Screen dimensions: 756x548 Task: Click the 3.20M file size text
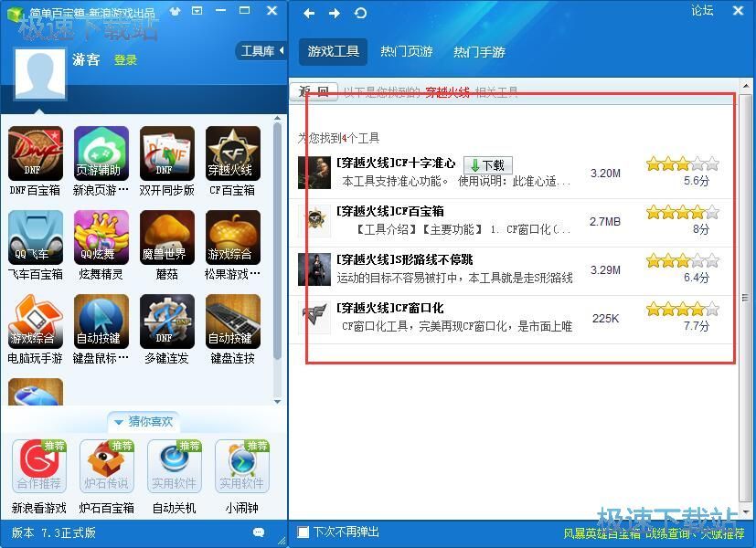point(605,174)
